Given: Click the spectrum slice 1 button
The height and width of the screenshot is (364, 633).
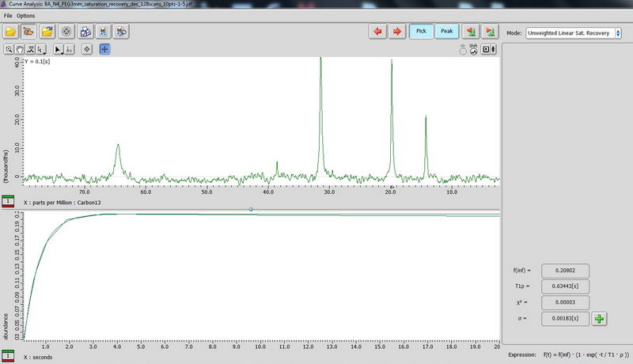Looking at the screenshot, I should 8,203.
